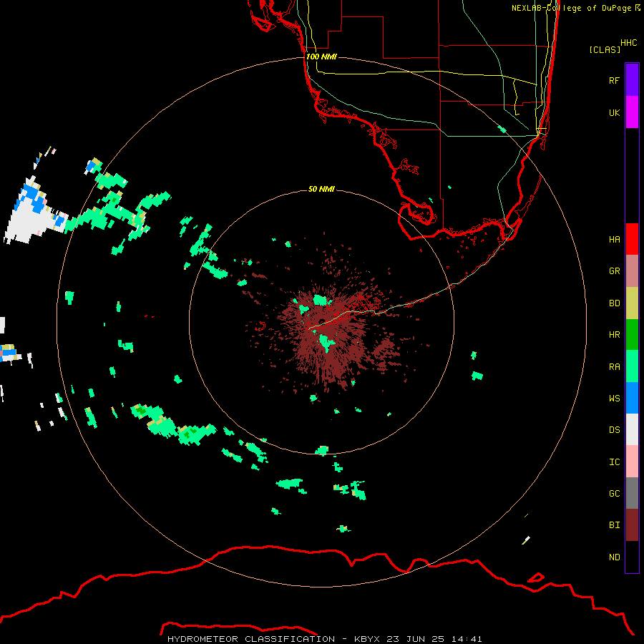Image resolution: width=644 pixels, height=644 pixels.
Task: Click the GC legend label
Action: [614, 493]
